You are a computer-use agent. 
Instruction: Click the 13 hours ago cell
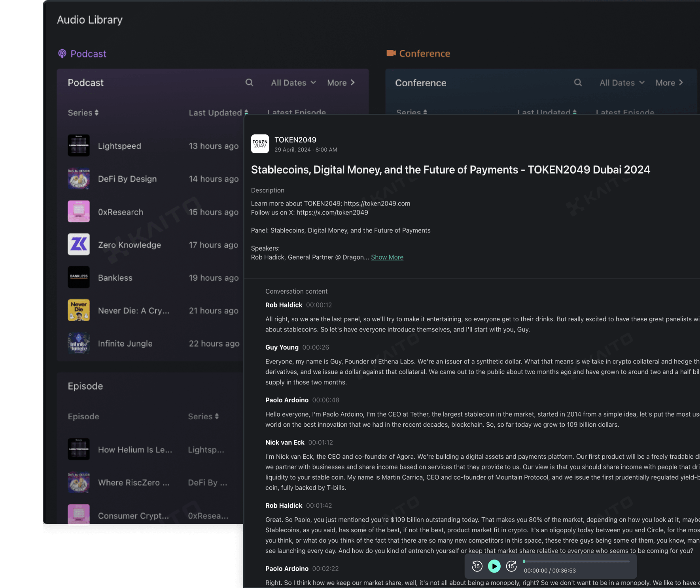pyautogui.click(x=214, y=146)
